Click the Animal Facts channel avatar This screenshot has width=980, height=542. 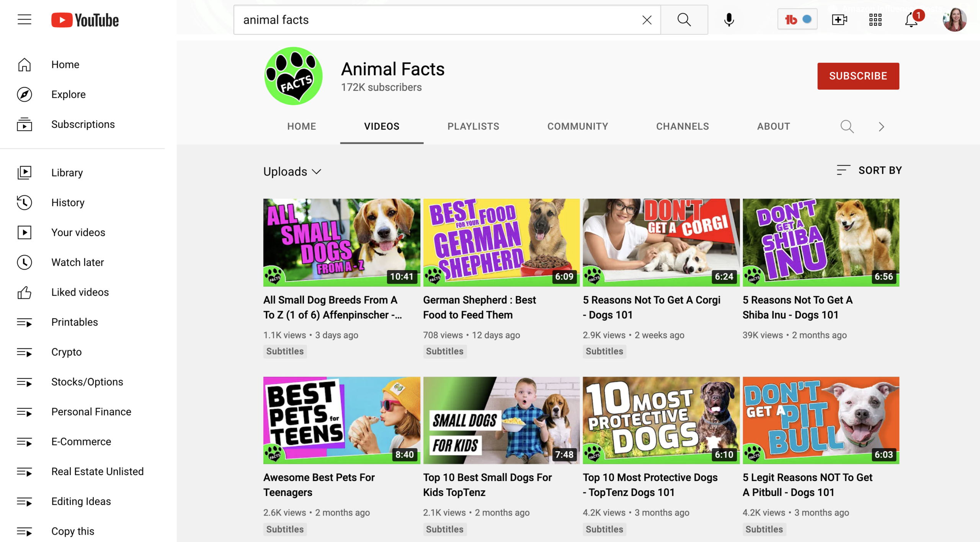pyautogui.click(x=293, y=76)
